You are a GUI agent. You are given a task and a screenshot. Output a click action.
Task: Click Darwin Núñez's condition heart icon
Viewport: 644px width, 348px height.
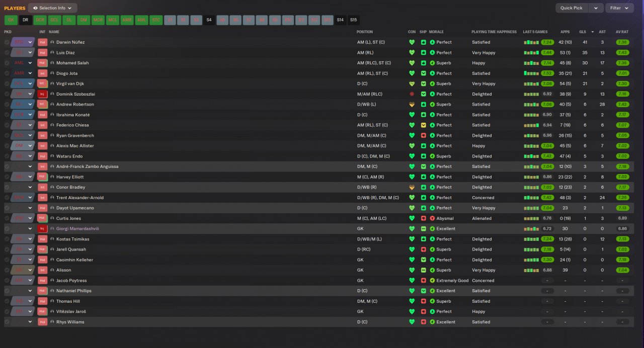click(412, 42)
